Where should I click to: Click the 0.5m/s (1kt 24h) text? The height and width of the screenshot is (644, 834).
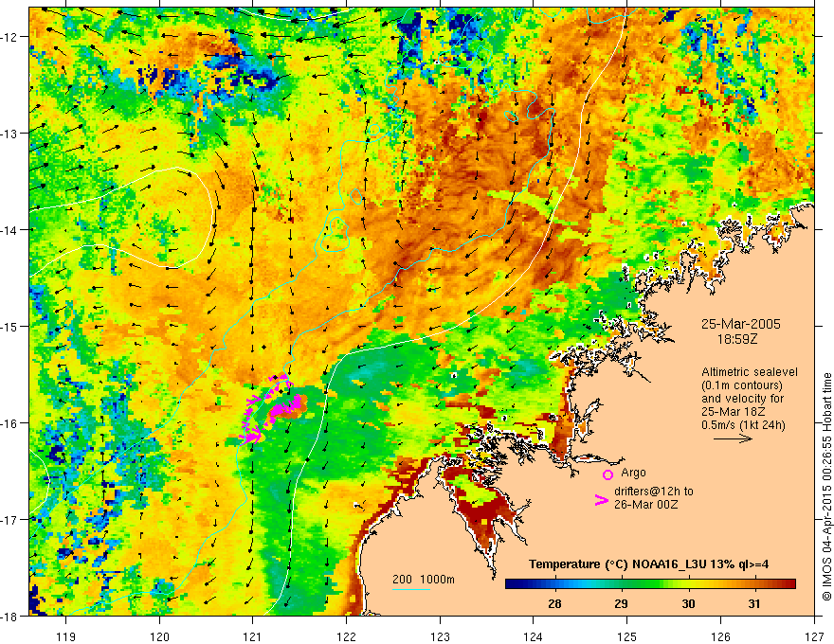(743, 425)
